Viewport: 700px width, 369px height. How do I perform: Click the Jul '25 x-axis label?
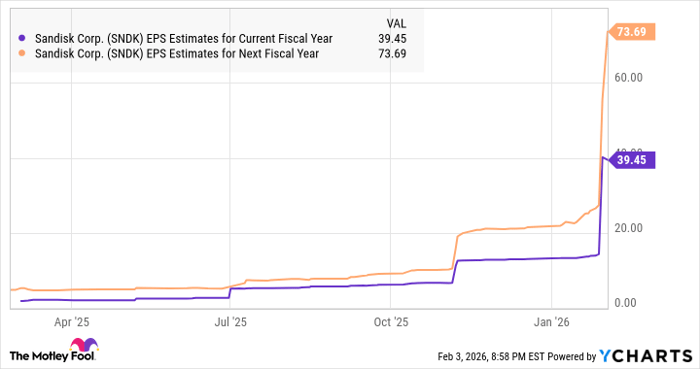[230, 322]
